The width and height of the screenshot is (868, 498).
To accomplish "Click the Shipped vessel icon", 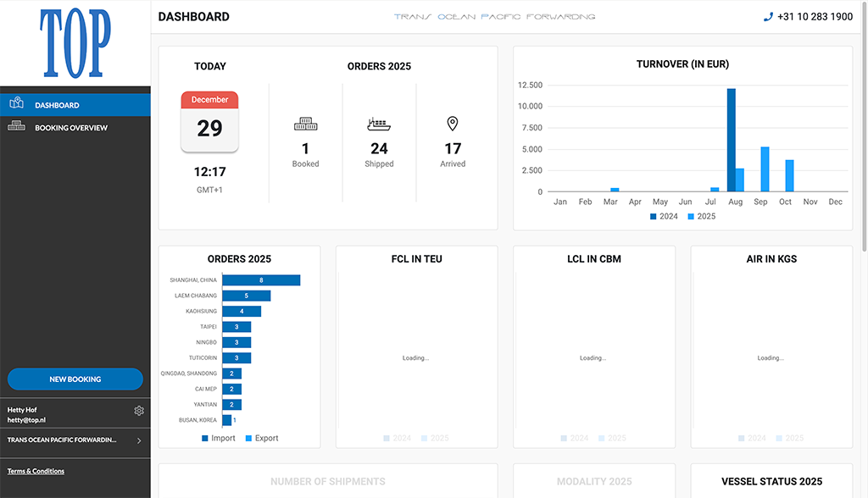I will click(x=379, y=125).
